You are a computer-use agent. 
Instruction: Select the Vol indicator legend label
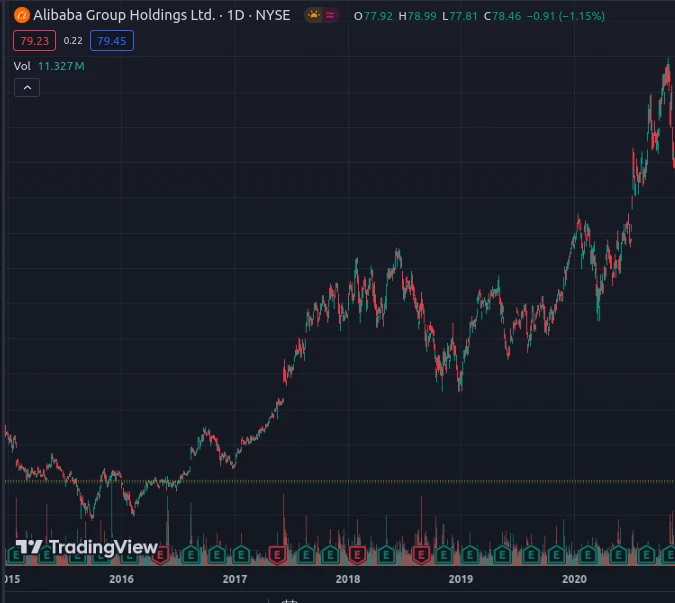click(22, 66)
